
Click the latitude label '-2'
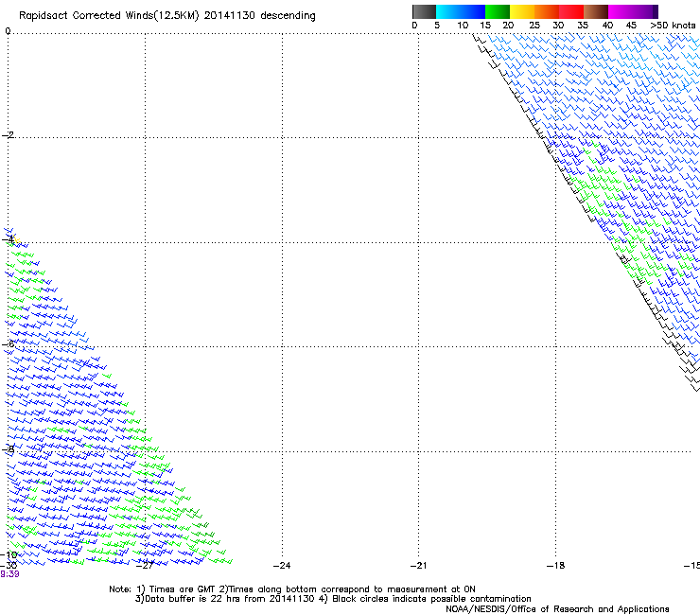point(9,135)
